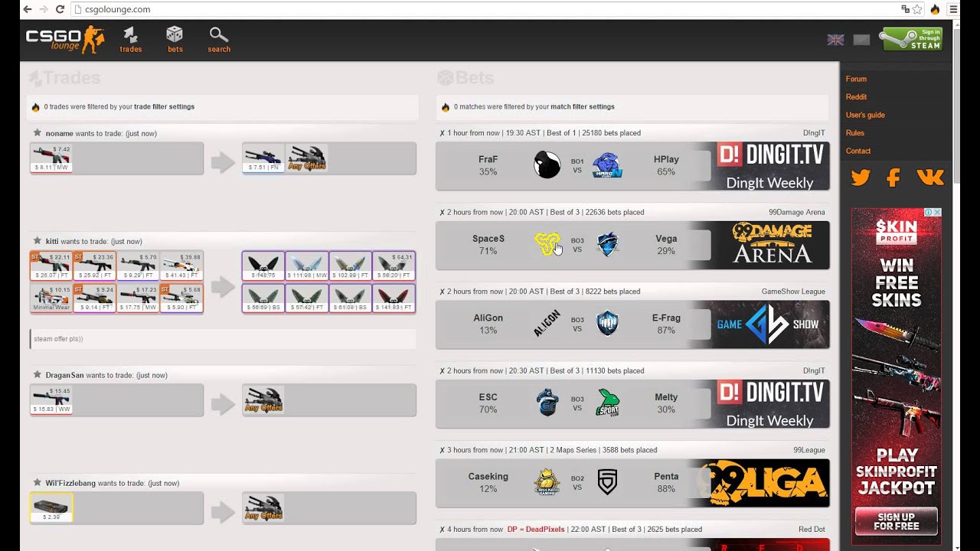Open the 99Damage Arena banner
Screen dimensions: 980x551
[773, 245]
